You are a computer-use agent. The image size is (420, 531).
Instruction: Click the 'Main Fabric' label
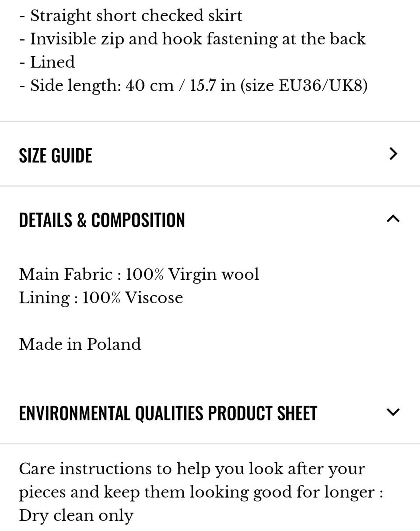(66, 275)
